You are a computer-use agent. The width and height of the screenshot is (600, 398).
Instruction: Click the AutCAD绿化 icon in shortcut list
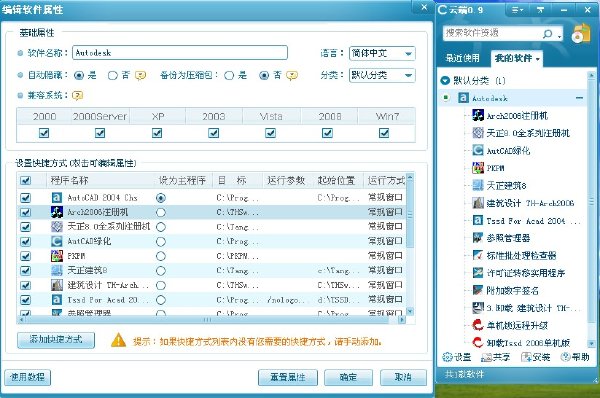coord(57,241)
